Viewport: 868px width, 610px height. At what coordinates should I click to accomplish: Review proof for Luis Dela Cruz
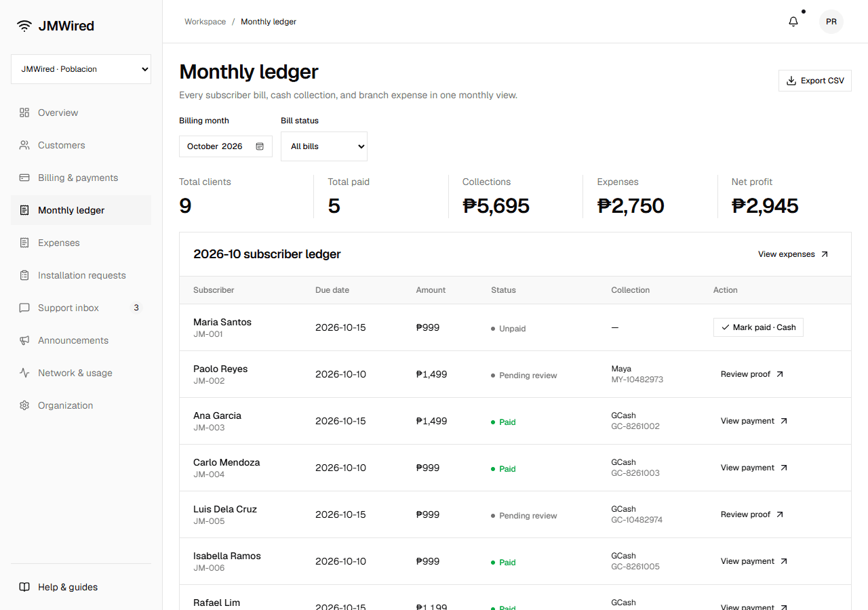pos(752,514)
